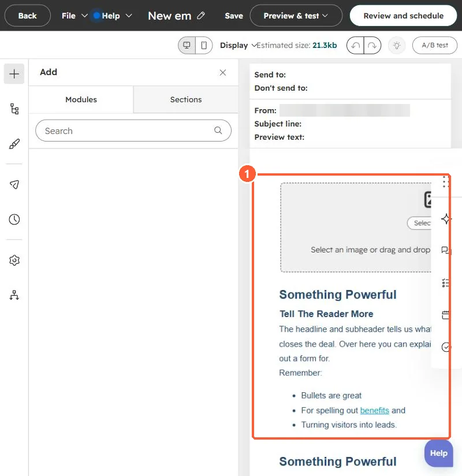Click the floating Help button

point(439,453)
